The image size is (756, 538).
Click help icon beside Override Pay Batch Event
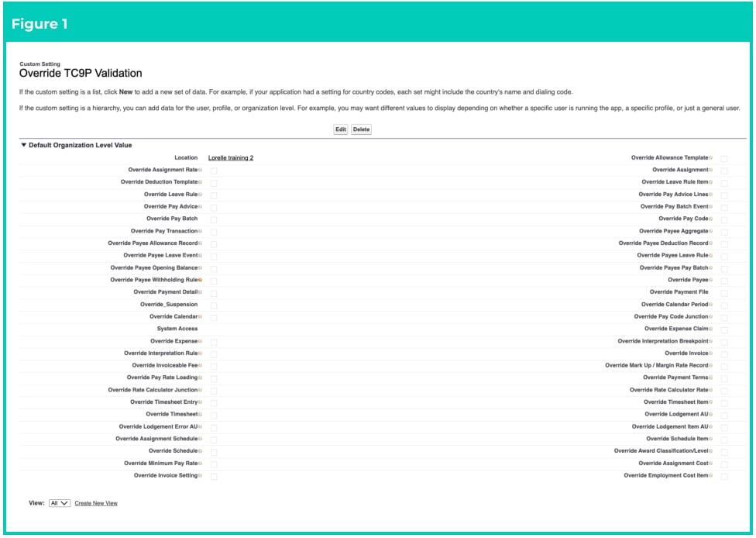pyautogui.click(x=710, y=206)
